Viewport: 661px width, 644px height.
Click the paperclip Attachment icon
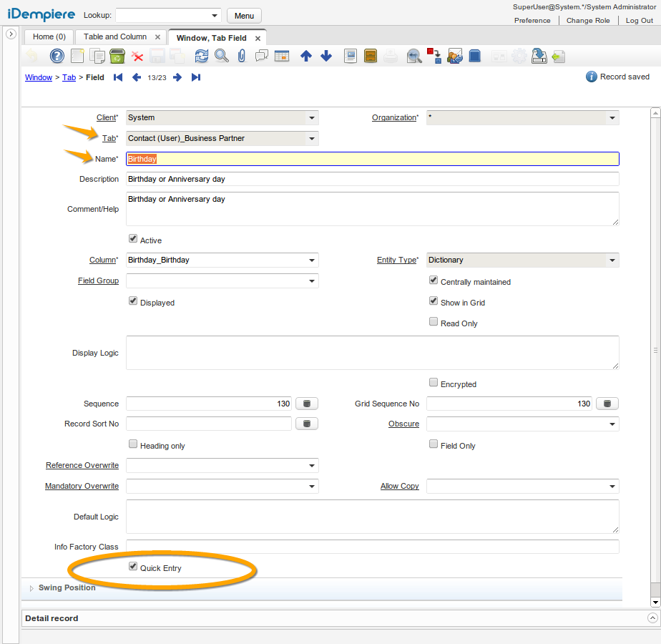tap(242, 56)
